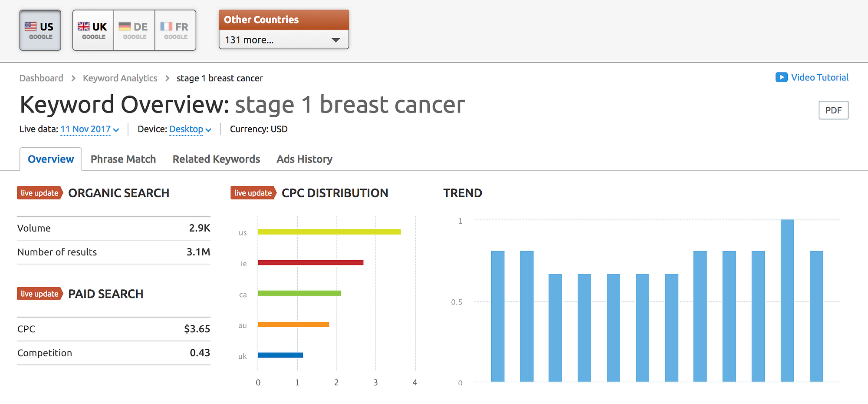Viewport: 868px width, 404px height.
Task: Click the Video Tutorial play icon
Action: (781, 77)
